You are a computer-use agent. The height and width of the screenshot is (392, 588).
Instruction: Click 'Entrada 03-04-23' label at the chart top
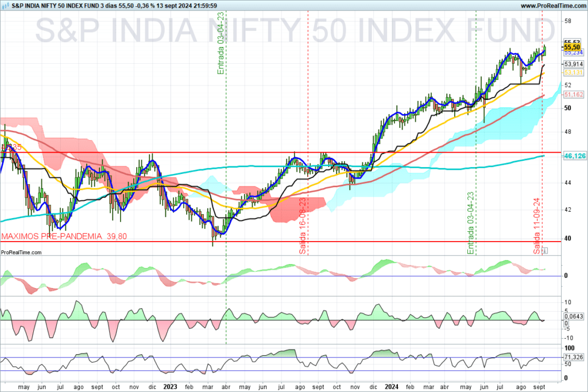pyautogui.click(x=220, y=43)
